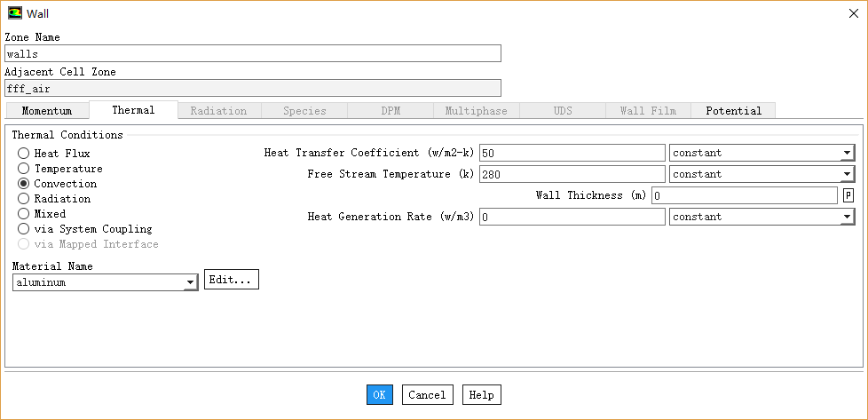This screenshot has width=868, height=420.
Task: Open Help for the Wall dialog
Action: pyautogui.click(x=481, y=395)
